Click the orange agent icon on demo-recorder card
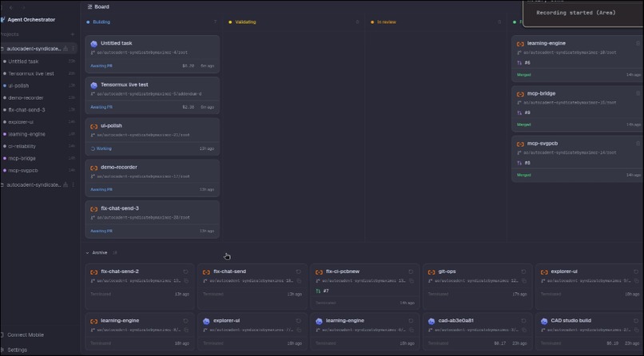 (x=93, y=168)
